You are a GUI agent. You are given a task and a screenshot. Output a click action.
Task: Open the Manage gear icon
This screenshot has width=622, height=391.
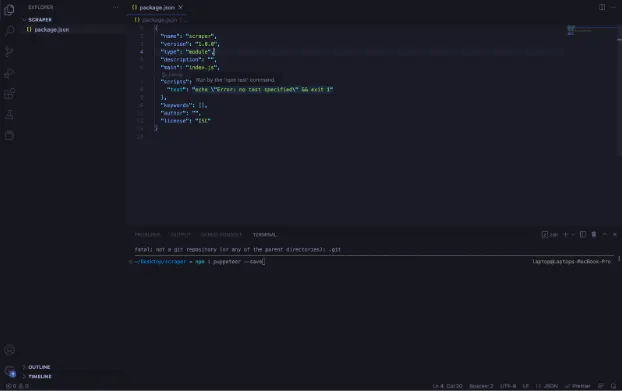[x=9, y=371]
